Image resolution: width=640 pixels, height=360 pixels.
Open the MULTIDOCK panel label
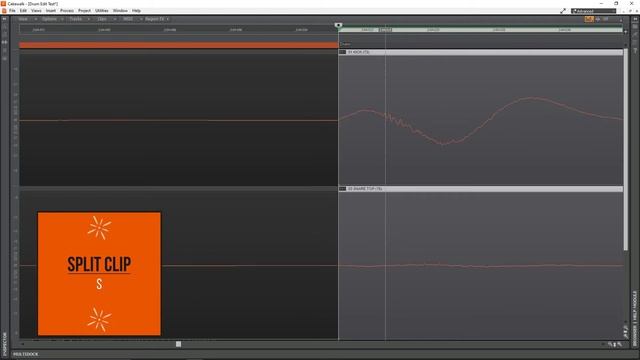(26, 354)
